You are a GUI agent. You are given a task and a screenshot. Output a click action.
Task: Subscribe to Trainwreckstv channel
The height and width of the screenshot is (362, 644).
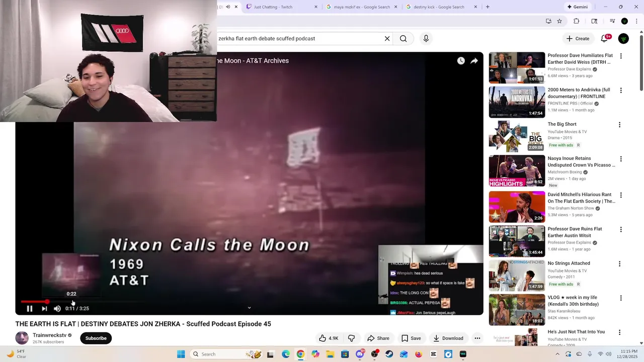96,338
